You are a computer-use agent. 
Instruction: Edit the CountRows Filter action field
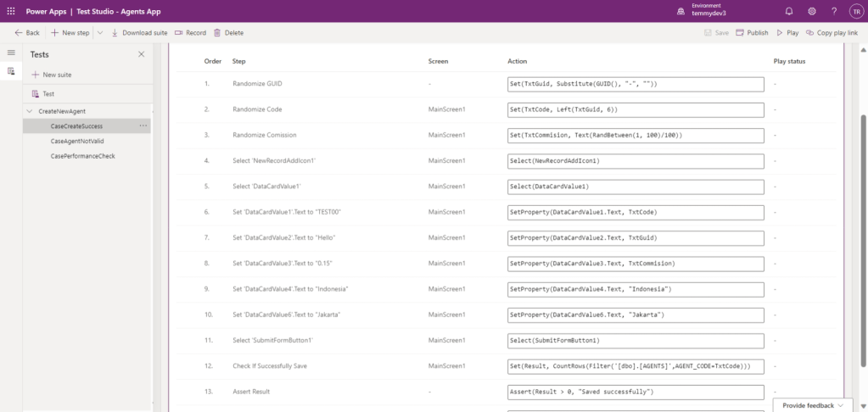[636, 366]
